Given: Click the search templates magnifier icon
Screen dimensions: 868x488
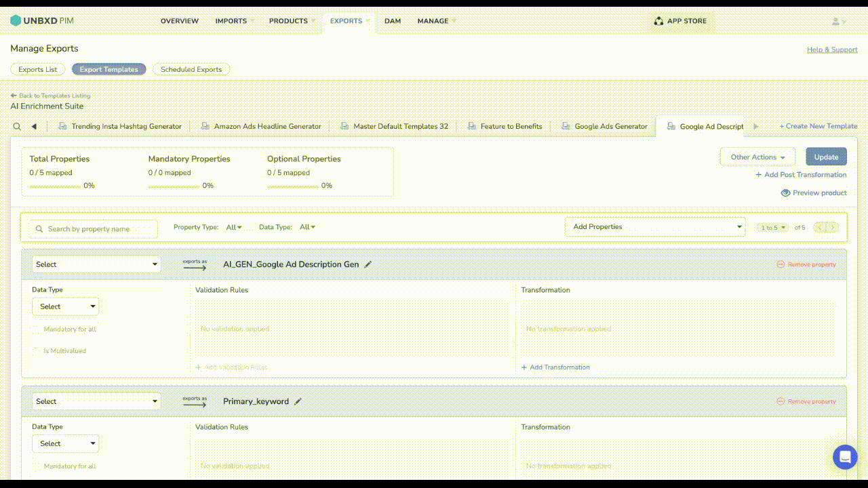Looking at the screenshot, I should click(17, 126).
